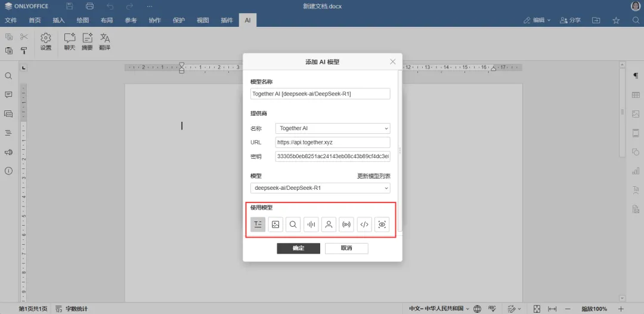Image resolution: width=644 pixels, height=314 pixels.
Task: Click the Save icon in title bar
Action: click(70, 6)
